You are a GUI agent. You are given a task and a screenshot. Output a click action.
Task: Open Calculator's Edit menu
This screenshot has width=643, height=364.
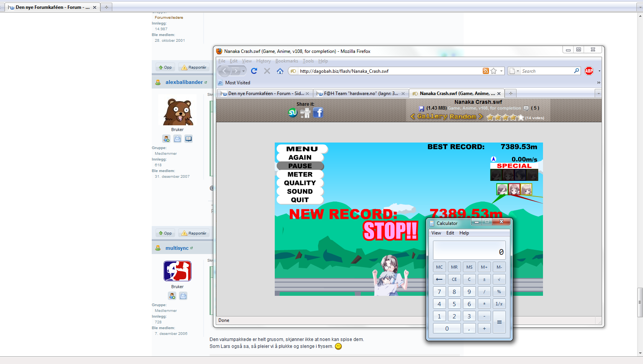click(450, 233)
